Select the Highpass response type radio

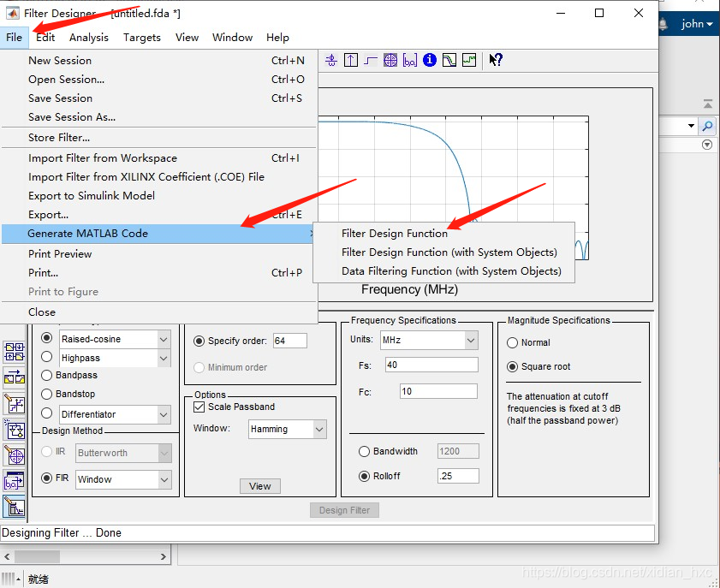pyautogui.click(x=46, y=357)
